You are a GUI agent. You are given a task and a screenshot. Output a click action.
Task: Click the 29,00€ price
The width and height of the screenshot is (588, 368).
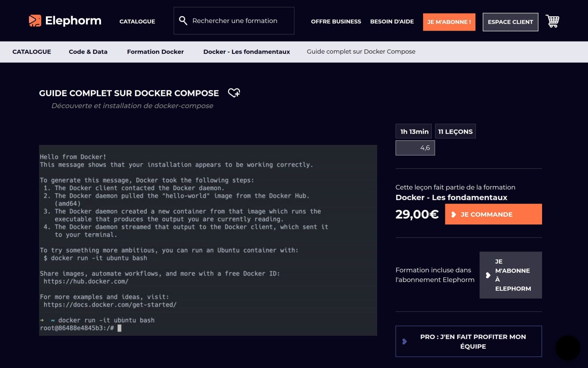(417, 214)
